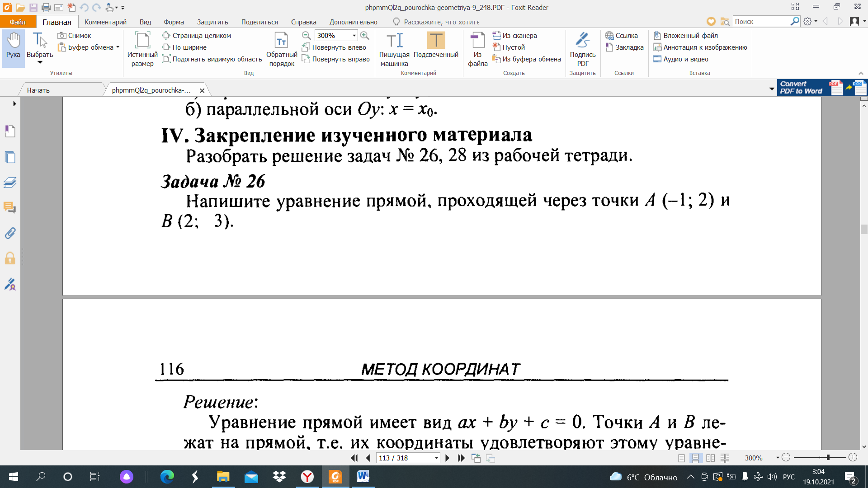
Task: Attach a Вложенный файл
Action: click(686, 35)
